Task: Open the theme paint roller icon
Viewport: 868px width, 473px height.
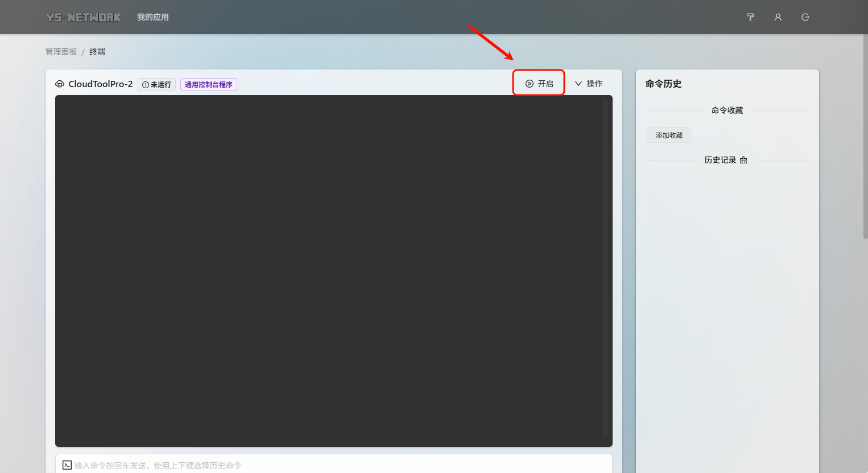Action: tap(750, 17)
